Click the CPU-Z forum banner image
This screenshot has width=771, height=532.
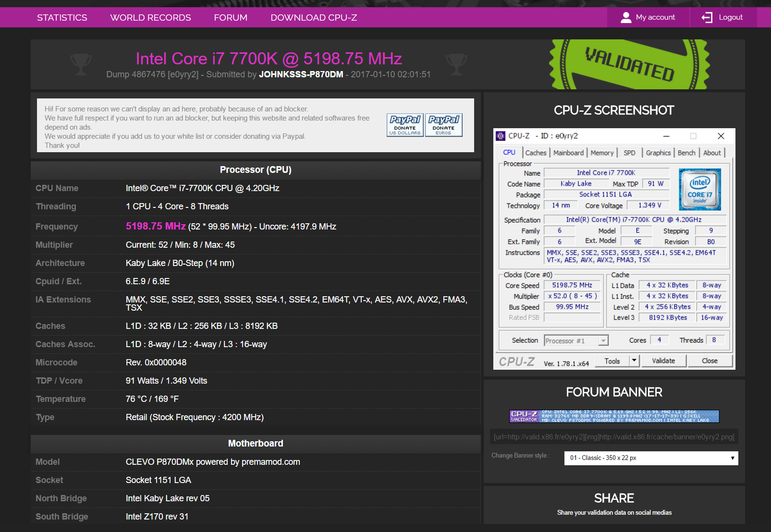pyautogui.click(x=614, y=416)
